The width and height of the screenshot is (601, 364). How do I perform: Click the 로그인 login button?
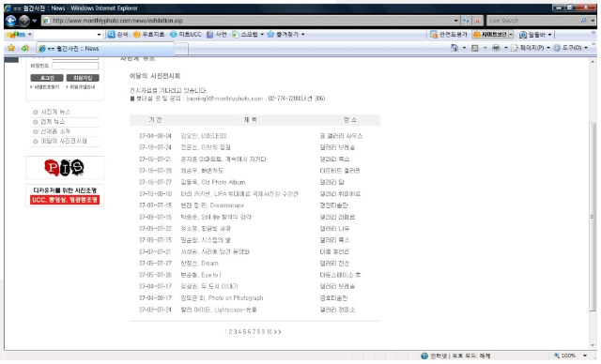[x=47, y=78]
